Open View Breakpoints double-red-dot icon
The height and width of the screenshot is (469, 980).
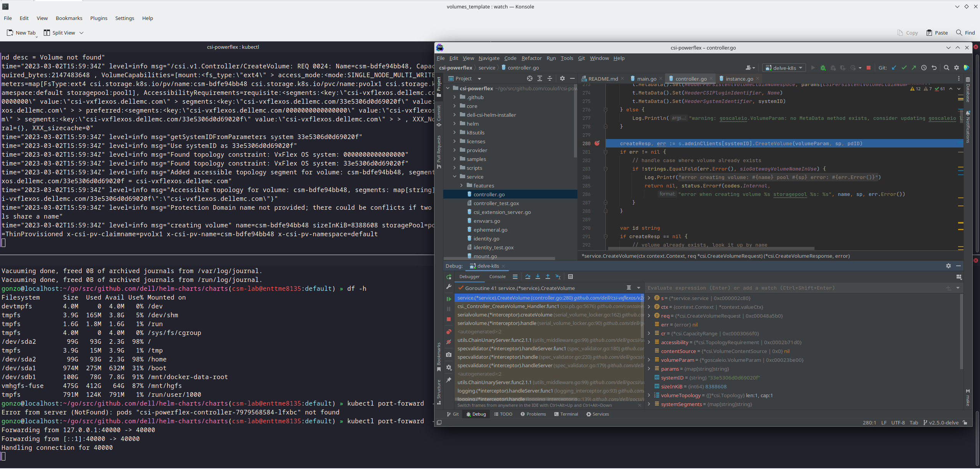(x=448, y=332)
